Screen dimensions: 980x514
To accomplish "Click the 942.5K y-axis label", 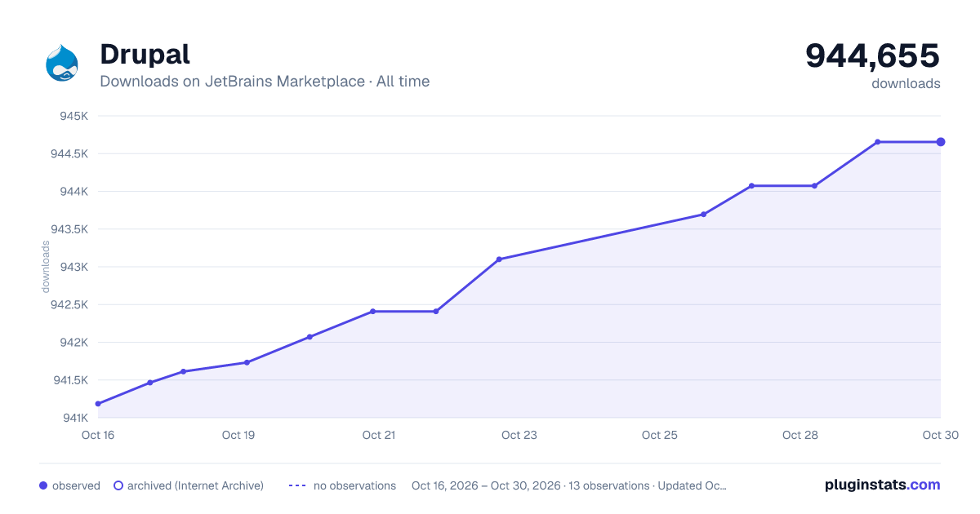I will click(x=69, y=304).
